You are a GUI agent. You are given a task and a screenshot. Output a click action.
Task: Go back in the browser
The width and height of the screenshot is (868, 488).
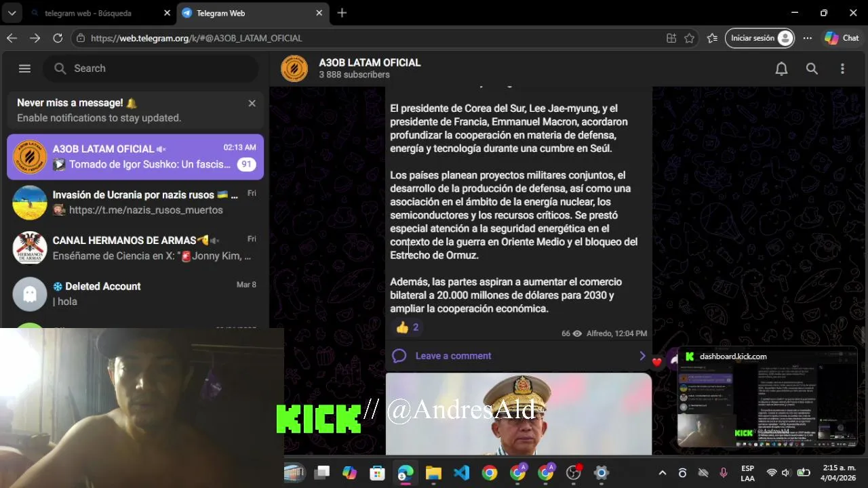(12, 38)
